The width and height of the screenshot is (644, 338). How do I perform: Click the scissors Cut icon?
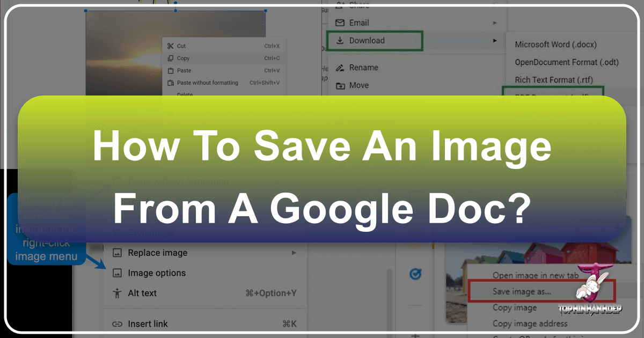pyautogui.click(x=170, y=46)
